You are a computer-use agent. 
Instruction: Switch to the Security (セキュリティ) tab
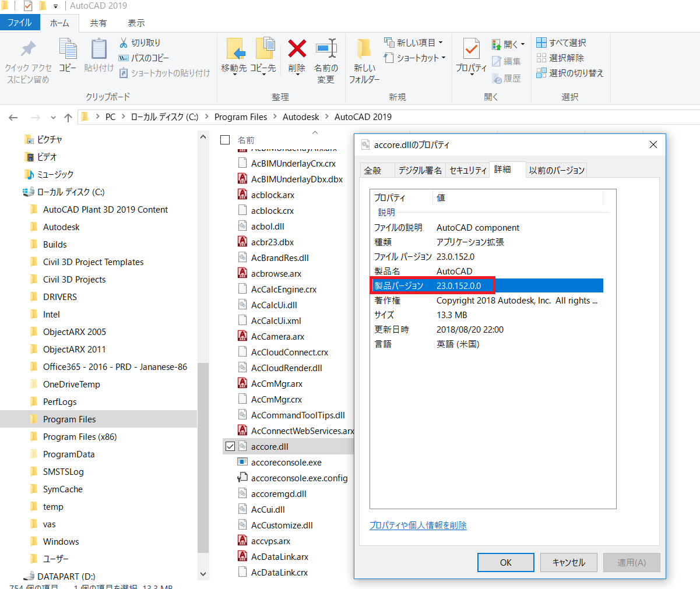point(468,170)
